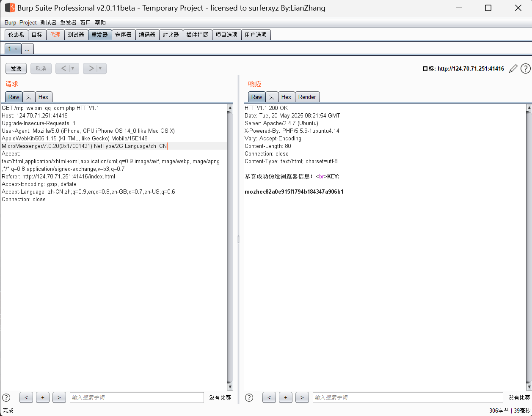The height and width of the screenshot is (416, 532).
Task: Click the response search plus options button
Action: click(286, 397)
